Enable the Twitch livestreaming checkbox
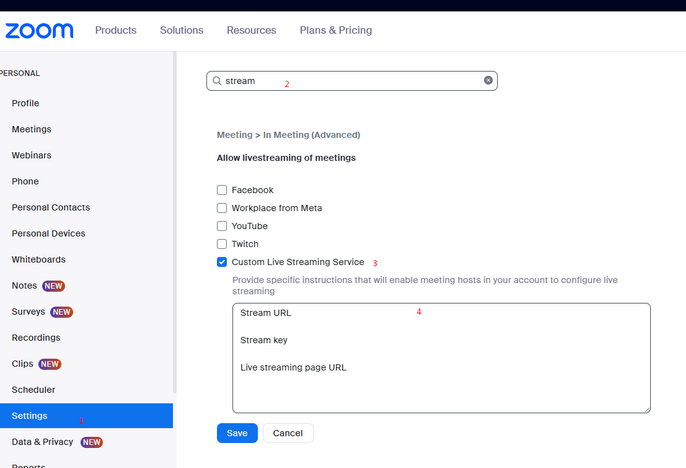 pyautogui.click(x=222, y=244)
